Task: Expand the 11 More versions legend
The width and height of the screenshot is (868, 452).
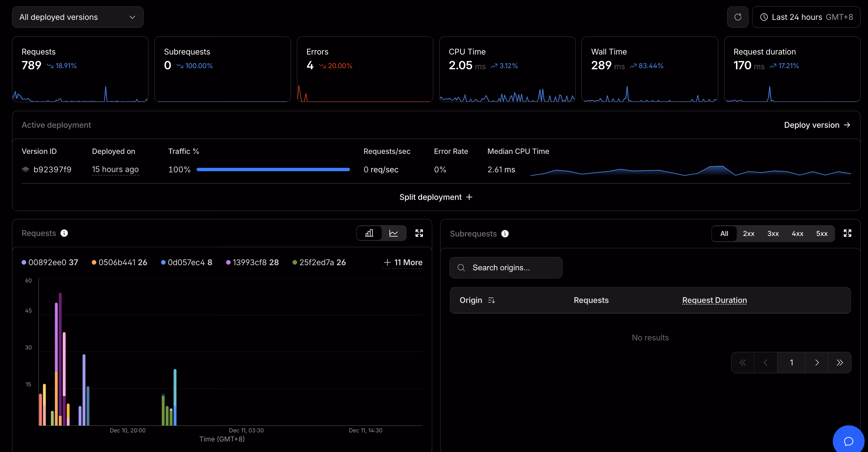Action: tap(403, 262)
